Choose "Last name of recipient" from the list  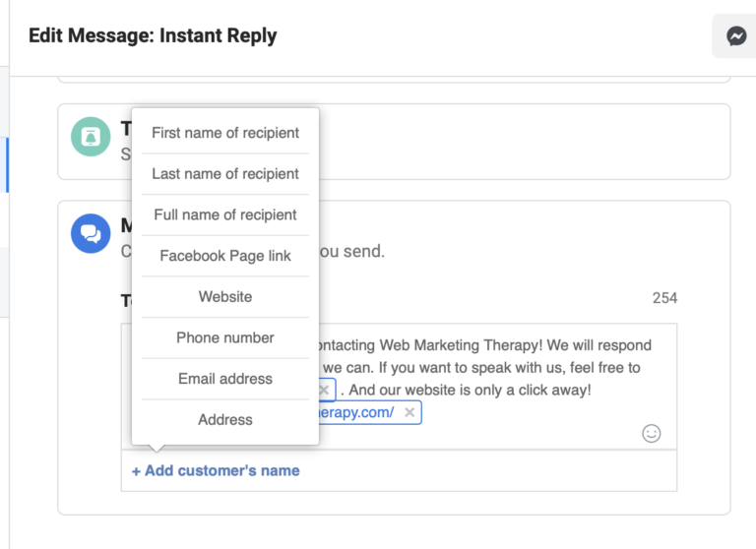225,174
